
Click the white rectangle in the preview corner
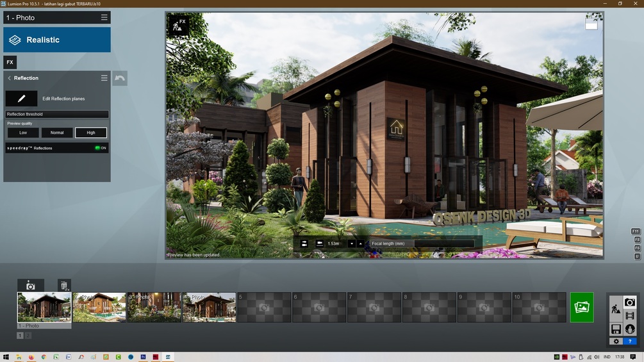[x=591, y=24]
